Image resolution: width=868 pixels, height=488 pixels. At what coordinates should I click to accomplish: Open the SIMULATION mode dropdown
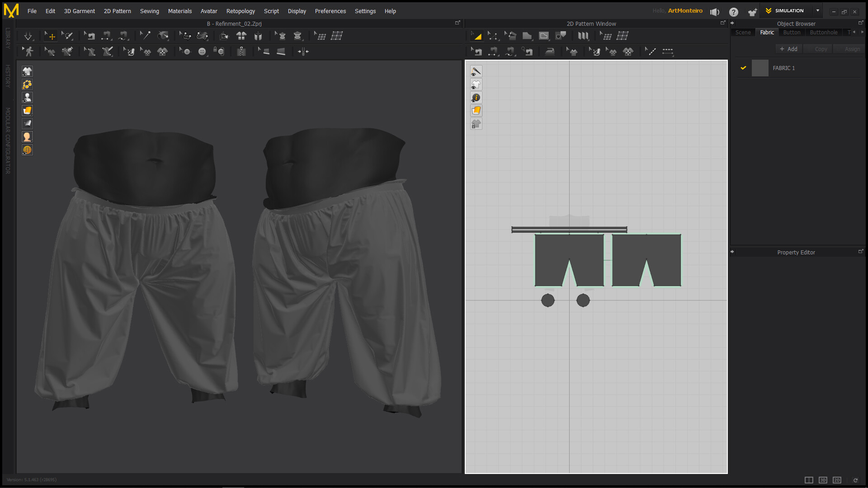pyautogui.click(x=817, y=11)
